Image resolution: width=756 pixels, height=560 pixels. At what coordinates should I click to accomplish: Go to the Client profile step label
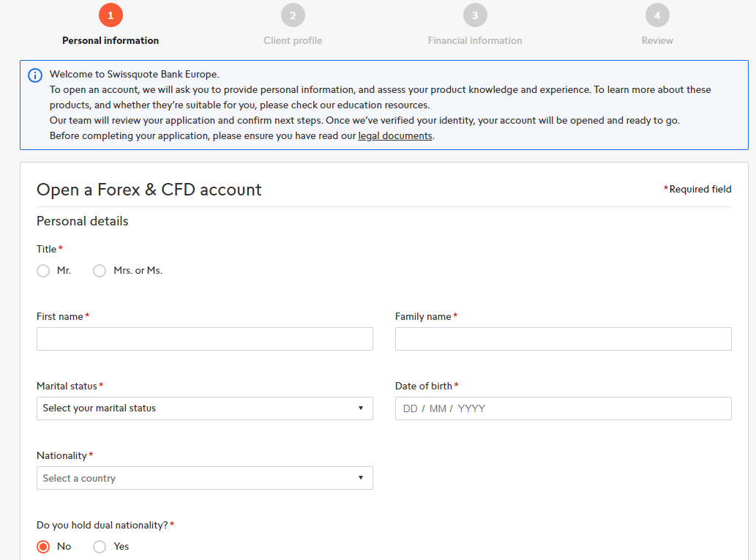coord(293,41)
